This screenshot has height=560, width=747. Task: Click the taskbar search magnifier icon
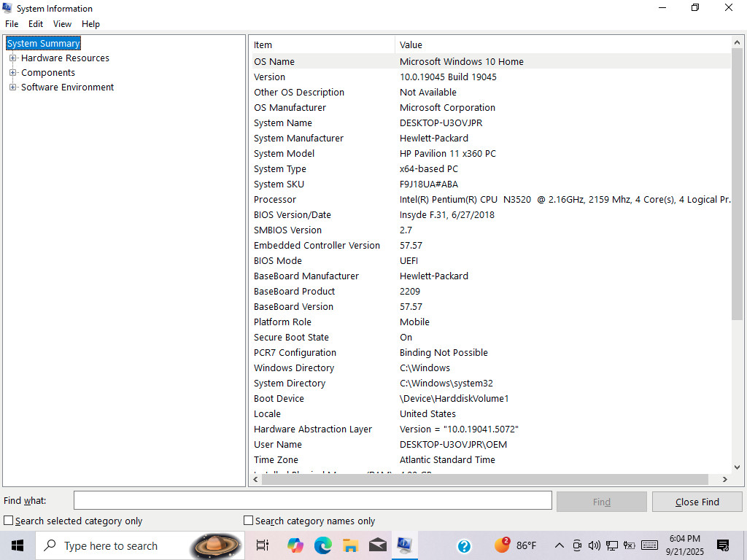pyautogui.click(x=50, y=545)
